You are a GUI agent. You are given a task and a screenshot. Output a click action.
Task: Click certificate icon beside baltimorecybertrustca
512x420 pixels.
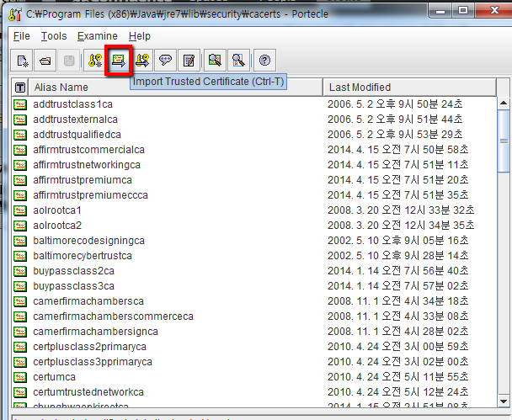coord(20,256)
